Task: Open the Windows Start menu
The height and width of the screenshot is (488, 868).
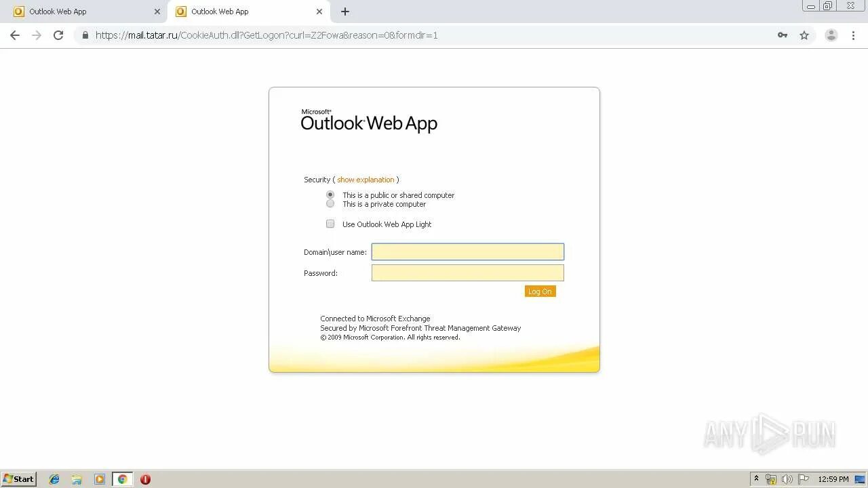Action: click(19, 479)
